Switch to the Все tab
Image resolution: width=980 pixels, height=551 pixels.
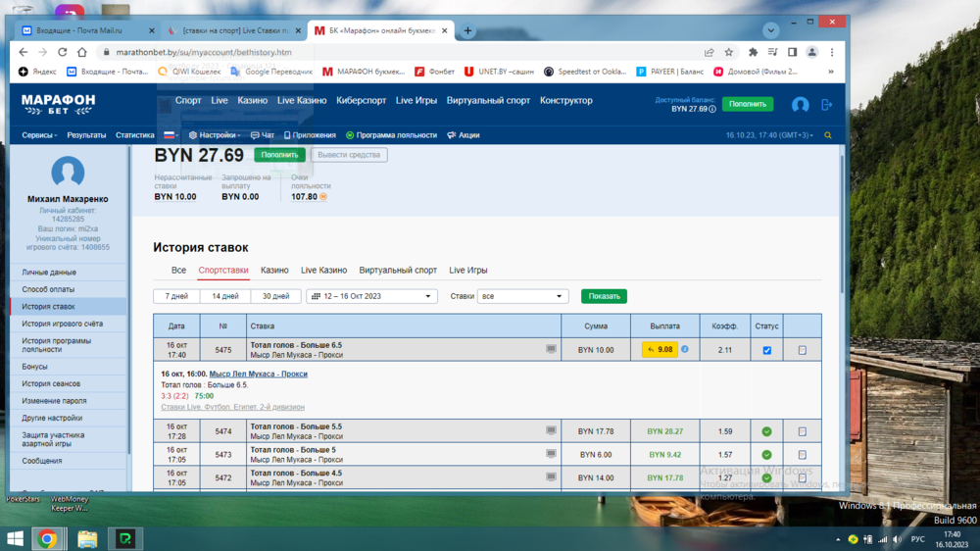click(x=178, y=271)
